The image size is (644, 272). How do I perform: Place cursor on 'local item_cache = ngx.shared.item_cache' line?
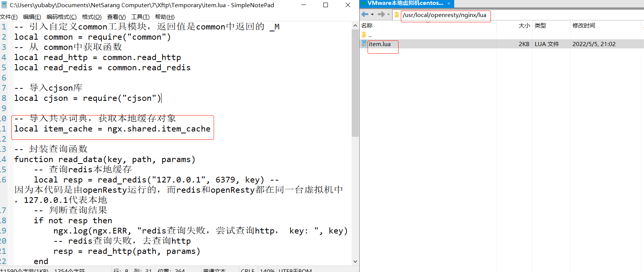[112, 129]
